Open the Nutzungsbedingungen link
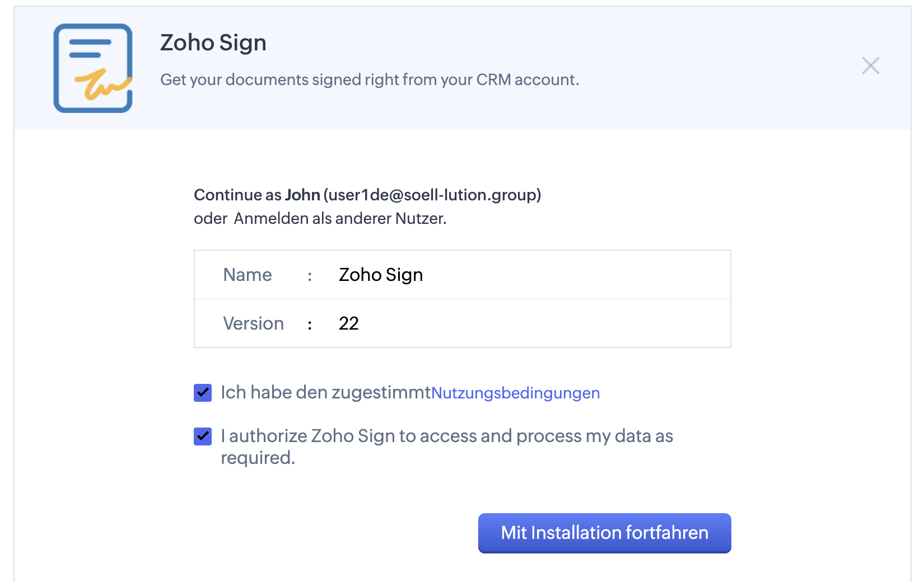The image size is (924, 582). (515, 393)
